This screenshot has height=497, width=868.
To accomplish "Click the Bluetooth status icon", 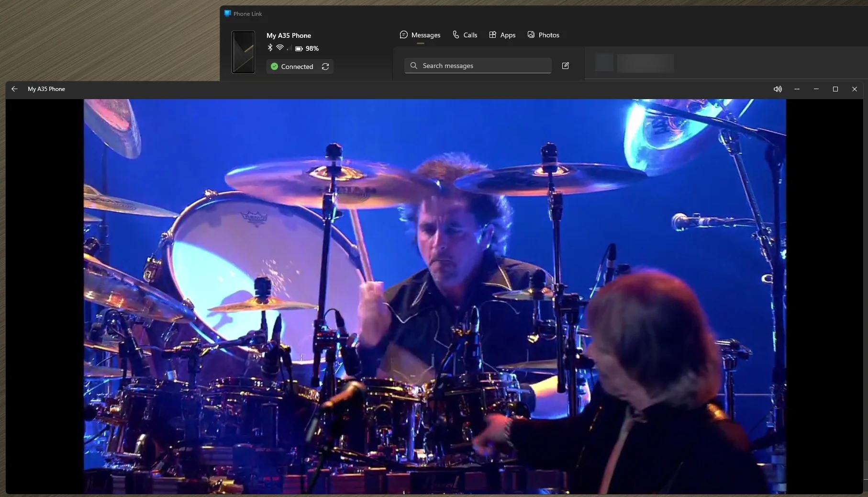I will pos(270,48).
